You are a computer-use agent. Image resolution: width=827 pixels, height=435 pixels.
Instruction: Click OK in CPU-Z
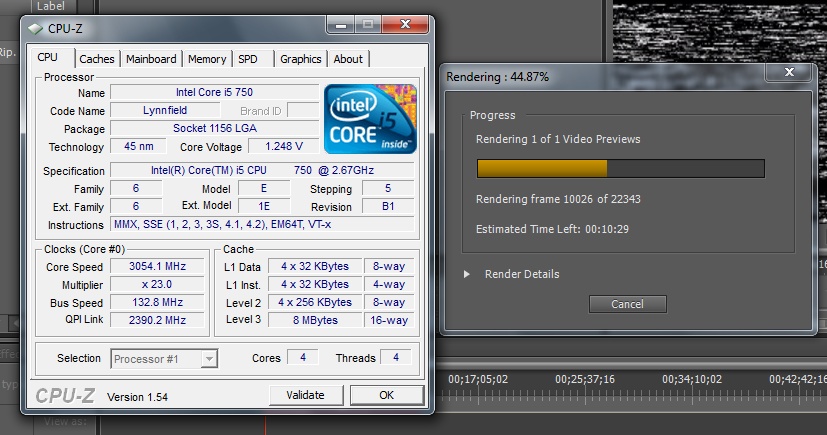[386, 395]
